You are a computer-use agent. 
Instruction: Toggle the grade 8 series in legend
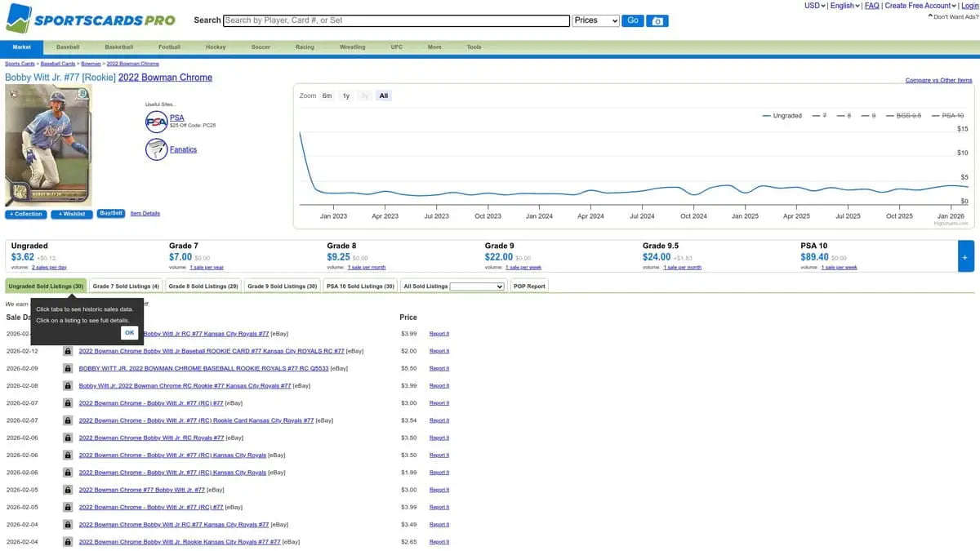(844, 116)
